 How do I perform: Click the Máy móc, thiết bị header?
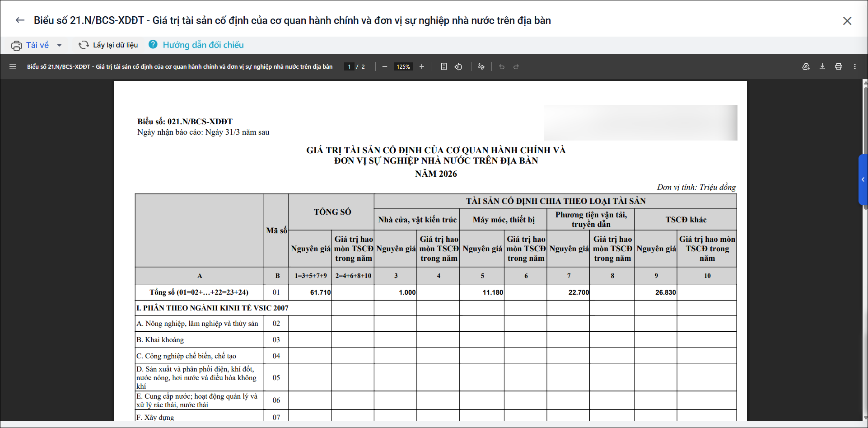(x=504, y=220)
